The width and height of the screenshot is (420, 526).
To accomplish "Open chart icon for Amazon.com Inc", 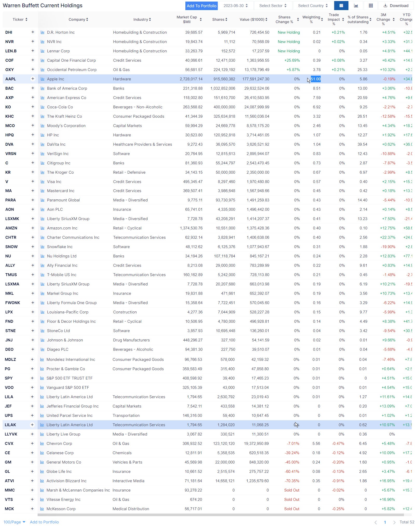I will point(43,228).
